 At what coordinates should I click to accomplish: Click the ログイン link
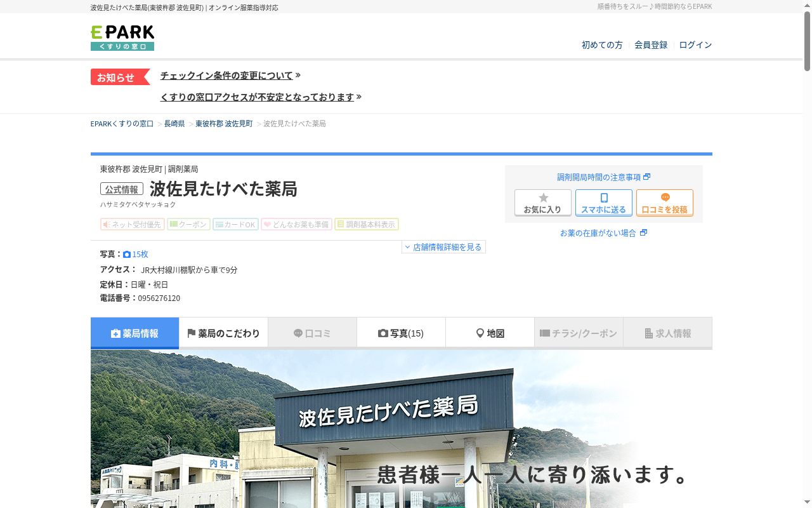[x=695, y=45]
